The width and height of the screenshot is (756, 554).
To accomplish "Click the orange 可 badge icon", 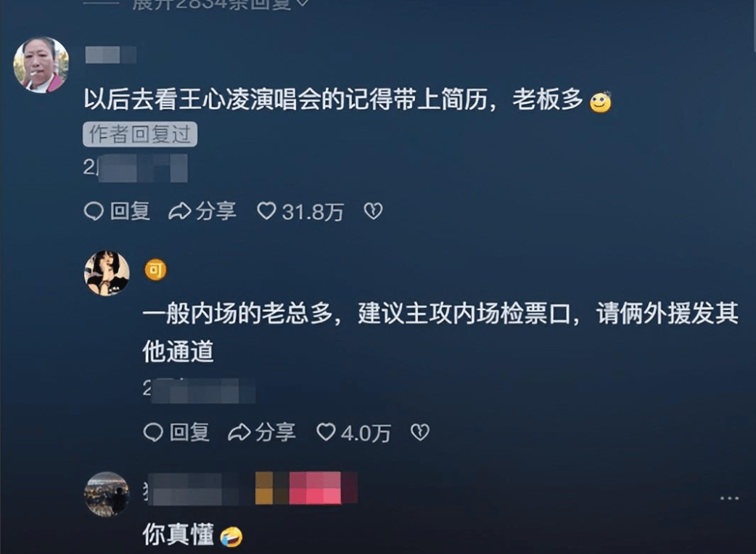I will (155, 270).
